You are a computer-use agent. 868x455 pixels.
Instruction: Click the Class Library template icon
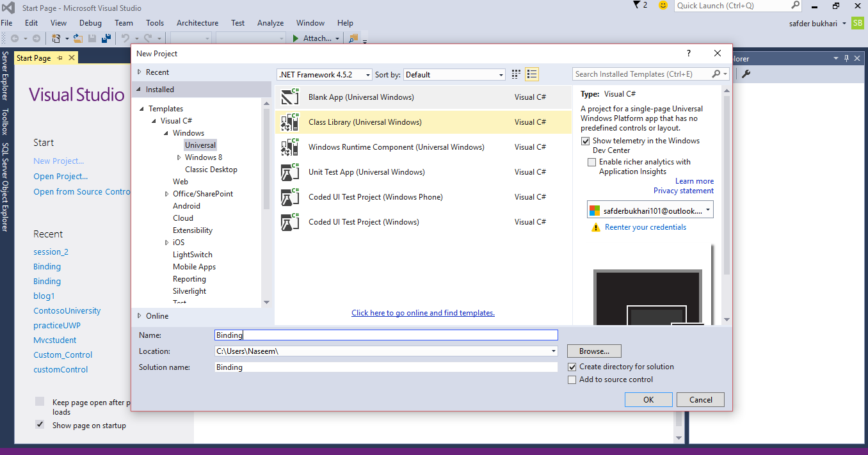290,122
